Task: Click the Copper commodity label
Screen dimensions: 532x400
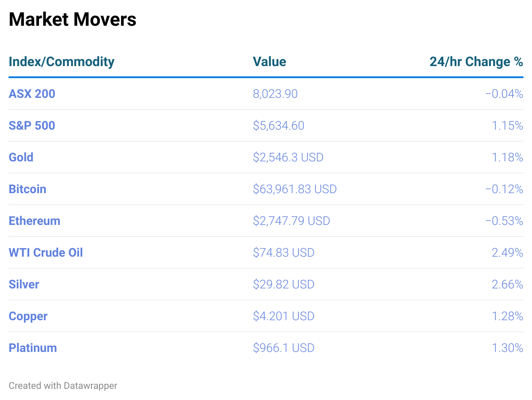Action: [28, 316]
